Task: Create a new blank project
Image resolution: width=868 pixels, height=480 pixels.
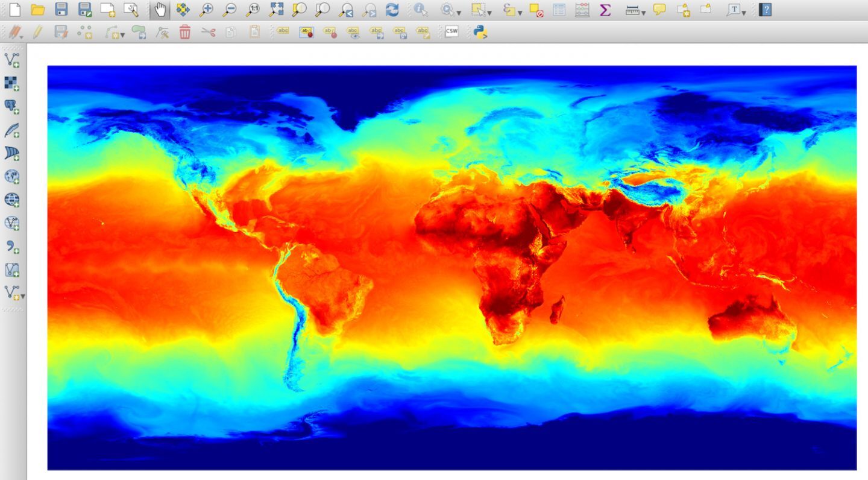Action: (x=14, y=10)
